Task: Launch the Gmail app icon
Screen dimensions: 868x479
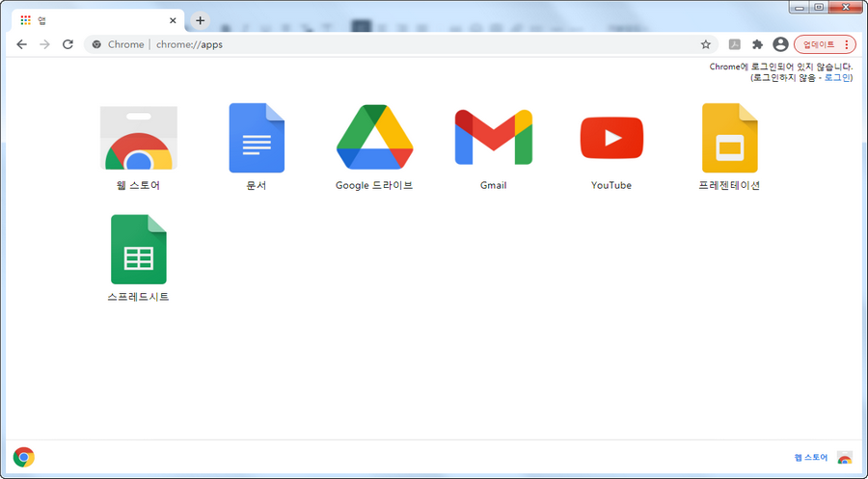Action: (x=493, y=137)
